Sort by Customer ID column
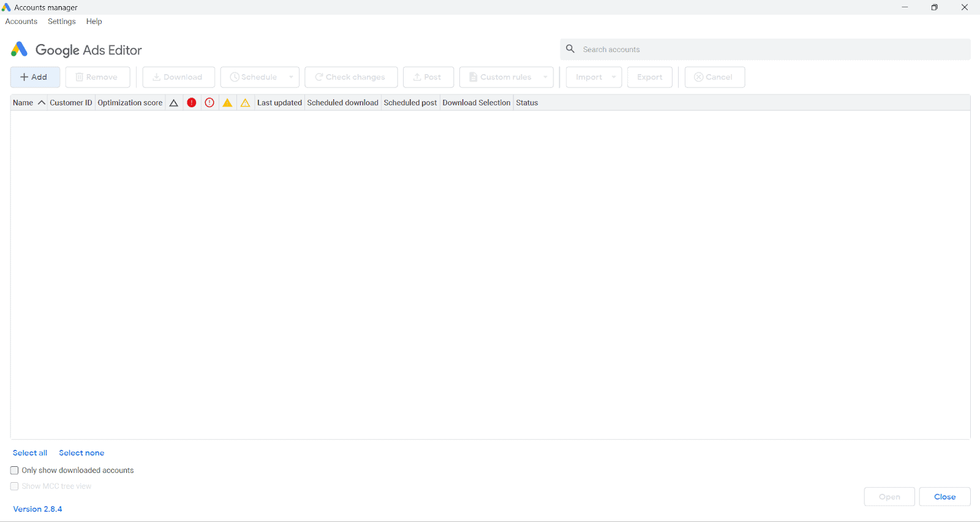Viewport: 980px width, 522px height. tap(71, 103)
